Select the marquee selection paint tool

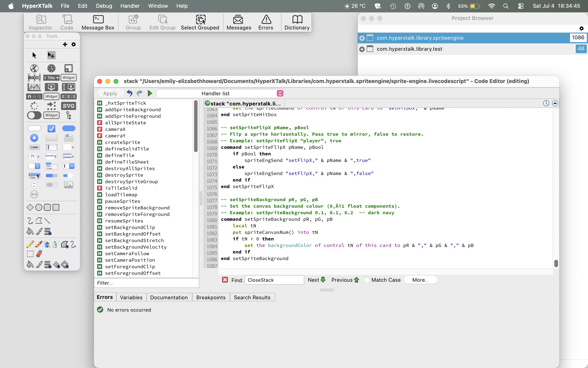[30, 254]
